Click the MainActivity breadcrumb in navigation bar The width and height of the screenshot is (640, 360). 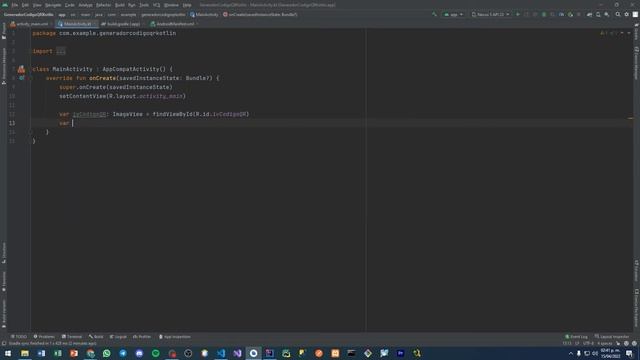(204, 14)
